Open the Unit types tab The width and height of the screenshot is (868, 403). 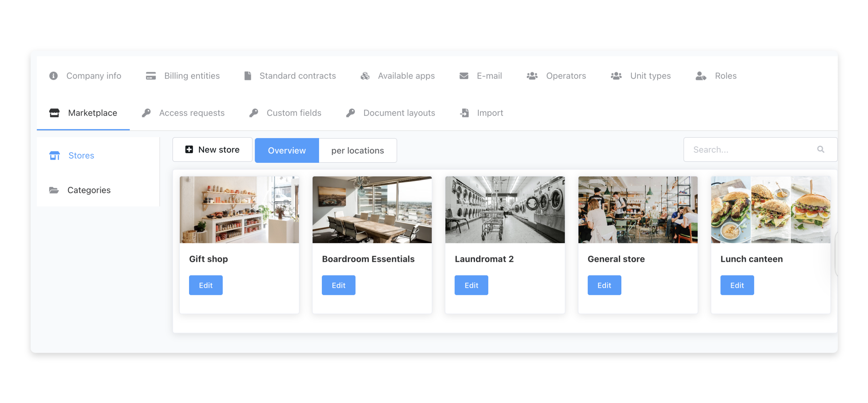tap(650, 76)
